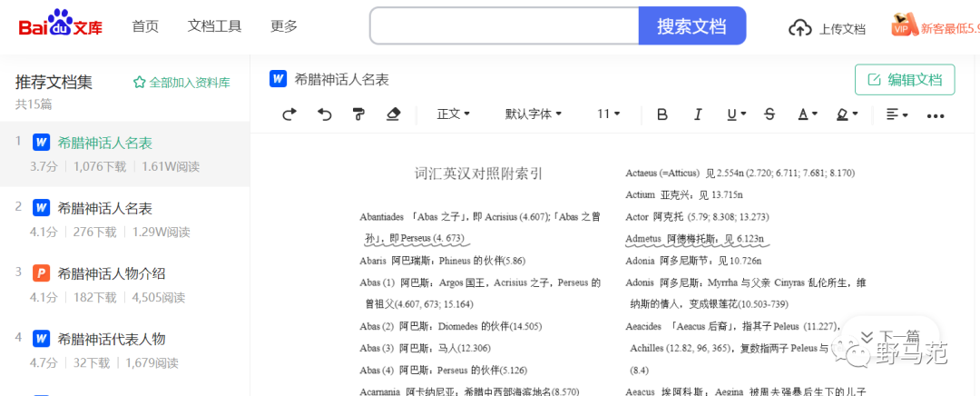Go to the 首页 tab
This screenshot has height=396, width=980.
click(145, 26)
